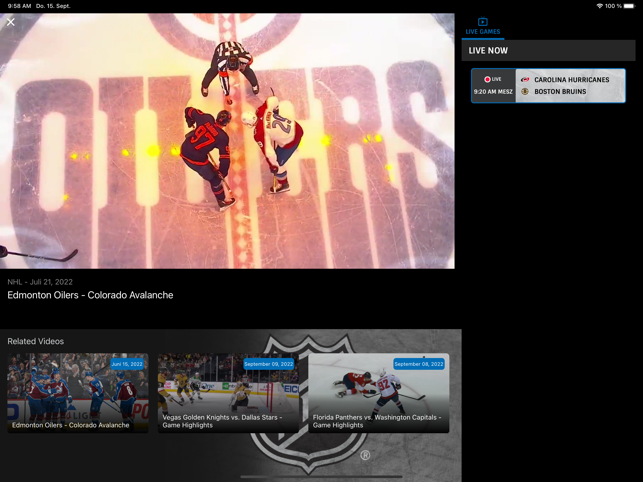Click the Carolina Hurricanes team logo
The image size is (643, 482).
524,80
